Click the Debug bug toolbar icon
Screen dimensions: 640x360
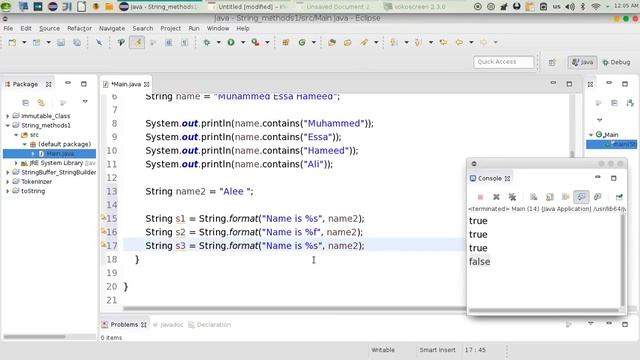click(x=207, y=42)
